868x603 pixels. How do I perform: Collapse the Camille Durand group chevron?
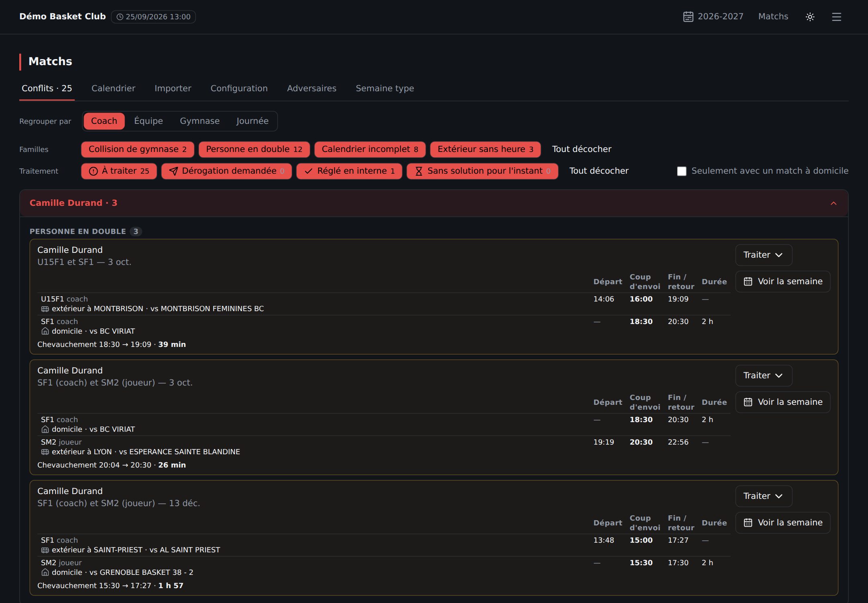[x=833, y=203]
